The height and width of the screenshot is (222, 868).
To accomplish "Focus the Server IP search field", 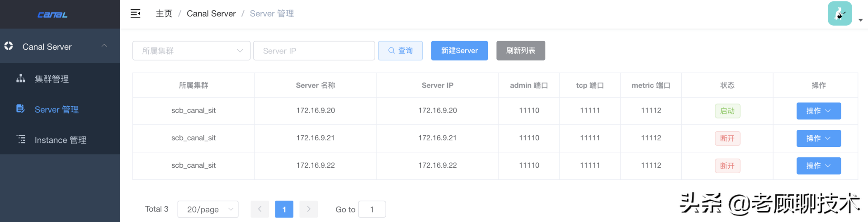I will point(314,51).
